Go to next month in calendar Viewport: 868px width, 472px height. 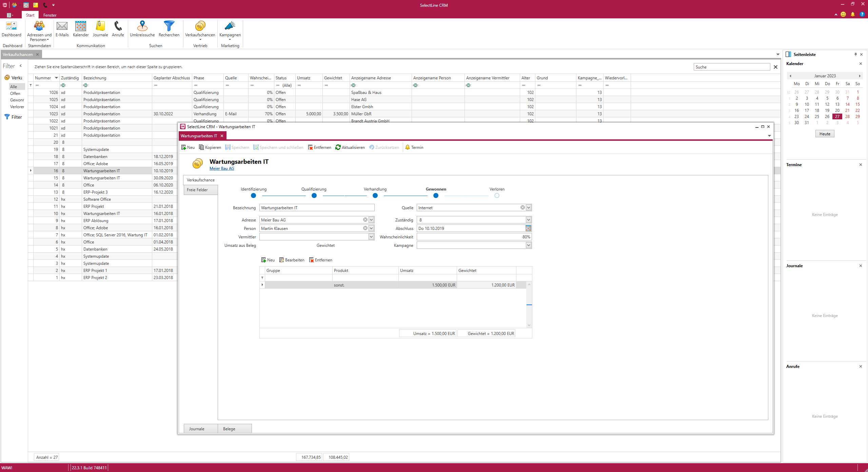tap(860, 76)
